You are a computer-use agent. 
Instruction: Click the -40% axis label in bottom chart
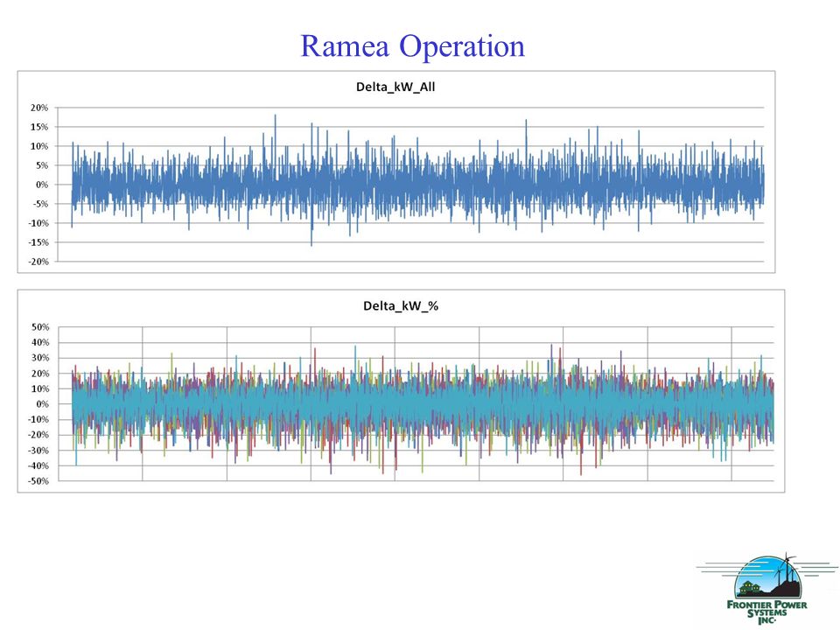click(39, 466)
